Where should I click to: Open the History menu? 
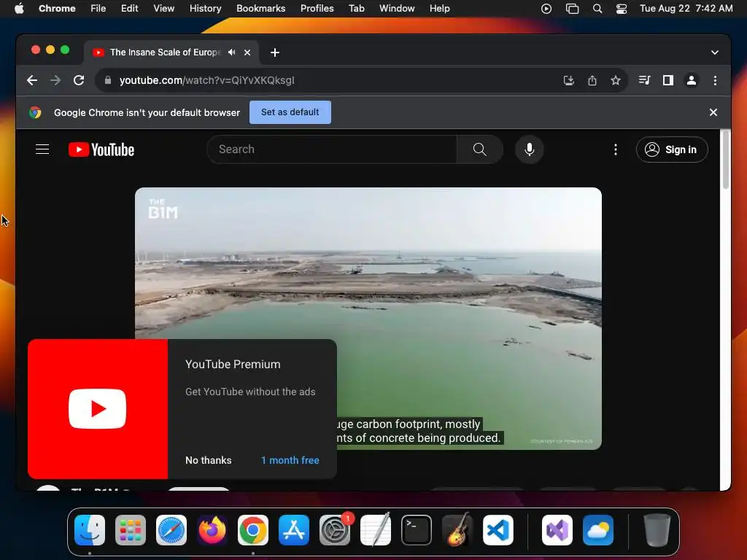(x=205, y=9)
